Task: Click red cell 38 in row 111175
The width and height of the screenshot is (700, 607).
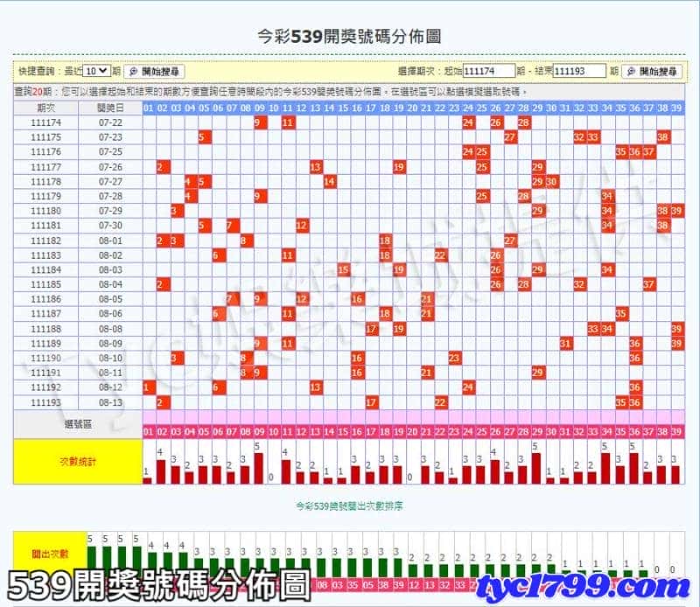Action: [x=662, y=137]
